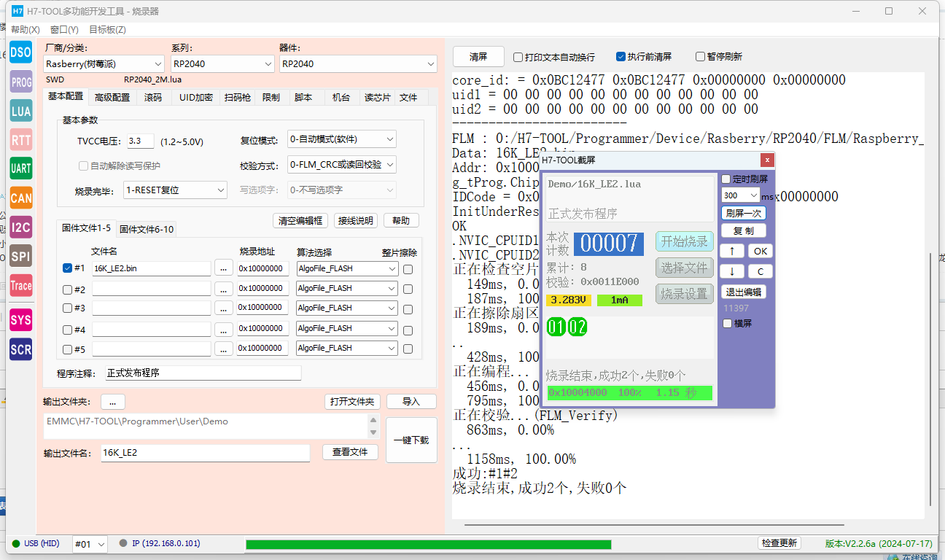Open the LUA script tool
The height and width of the screenshot is (560, 945).
(x=21, y=111)
